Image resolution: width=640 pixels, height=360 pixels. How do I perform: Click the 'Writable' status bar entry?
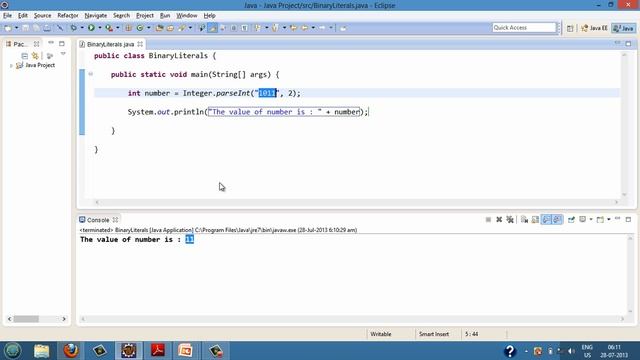[x=380, y=334]
